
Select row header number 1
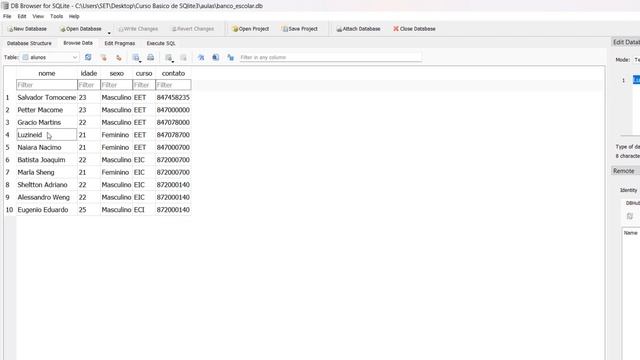9,98
